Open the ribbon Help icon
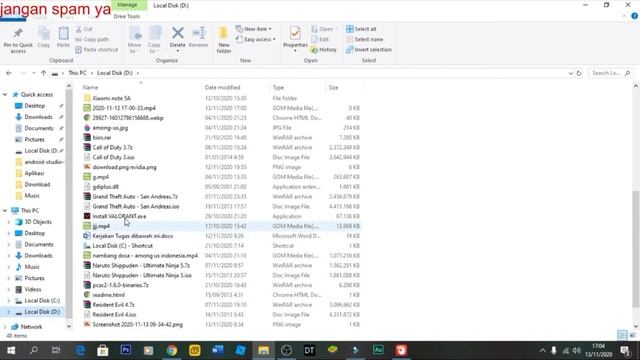640x360 pixels. pos(634,16)
